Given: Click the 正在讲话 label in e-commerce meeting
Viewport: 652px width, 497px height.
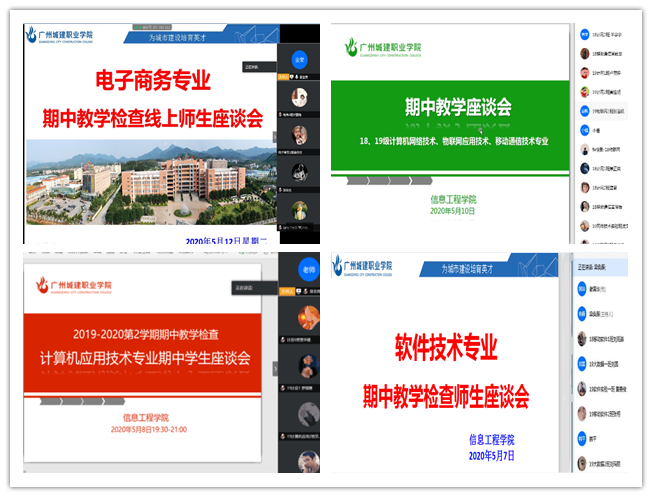Looking at the screenshot, I should pos(254,68).
